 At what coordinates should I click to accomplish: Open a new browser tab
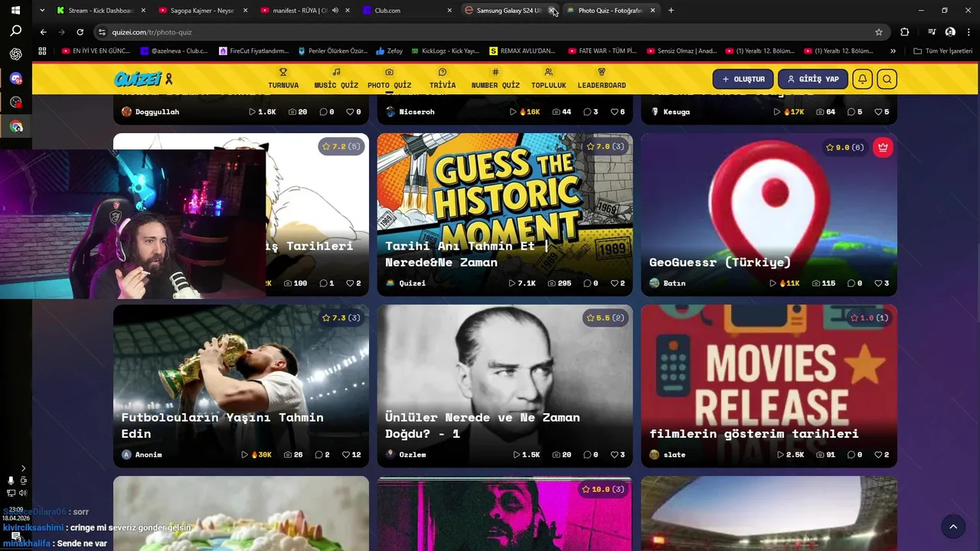coord(671,11)
